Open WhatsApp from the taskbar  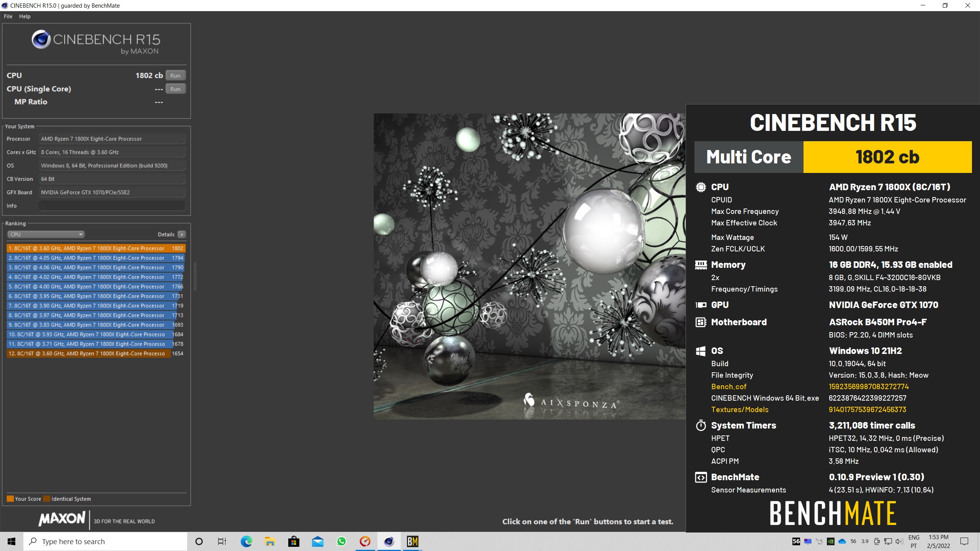(x=341, y=541)
